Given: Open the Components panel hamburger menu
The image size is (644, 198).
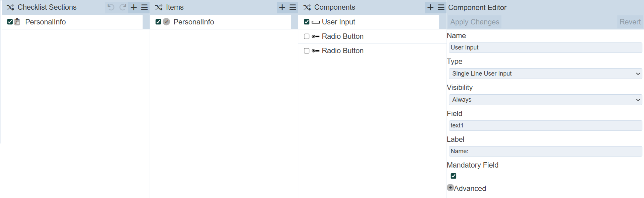Looking at the screenshot, I should click(441, 7).
